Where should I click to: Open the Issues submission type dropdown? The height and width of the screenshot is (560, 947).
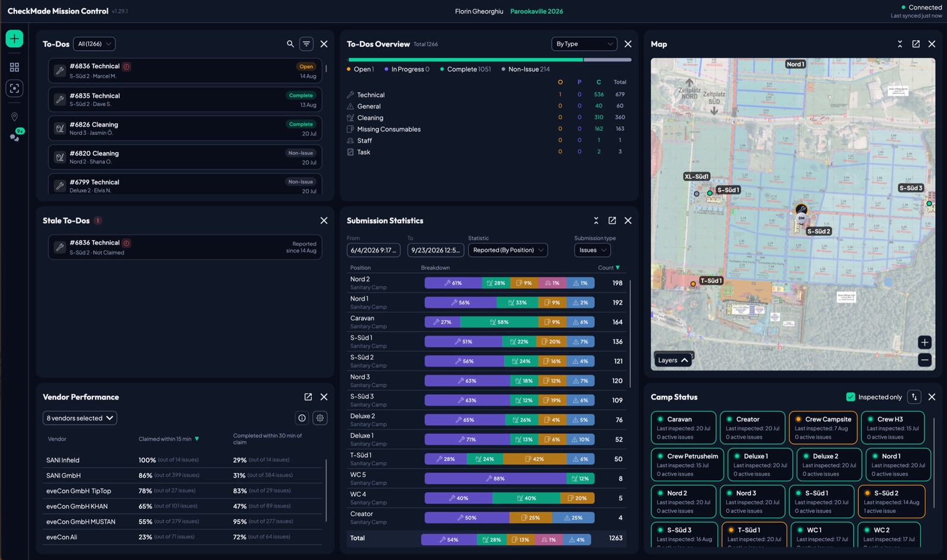click(x=592, y=250)
